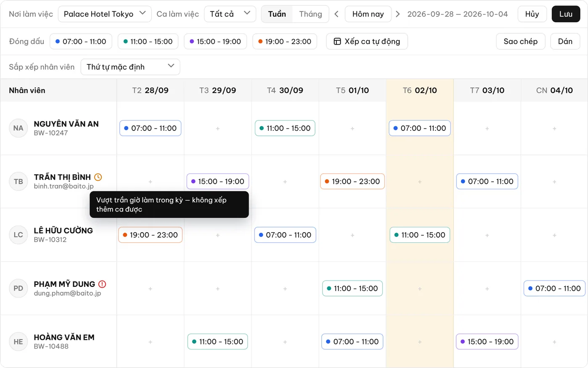Open Hoàng Văn Em's 15:00 - 19:00 shift

(x=487, y=342)
